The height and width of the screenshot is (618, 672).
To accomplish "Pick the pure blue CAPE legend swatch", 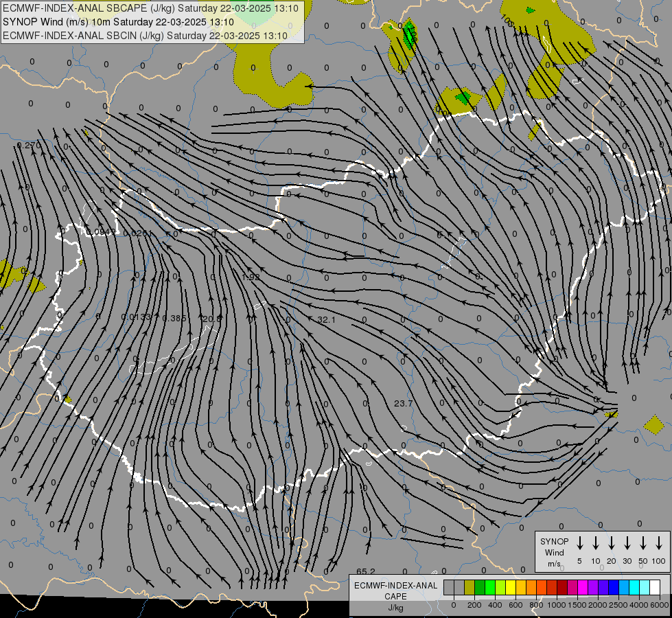I will [x=614, y=587].
